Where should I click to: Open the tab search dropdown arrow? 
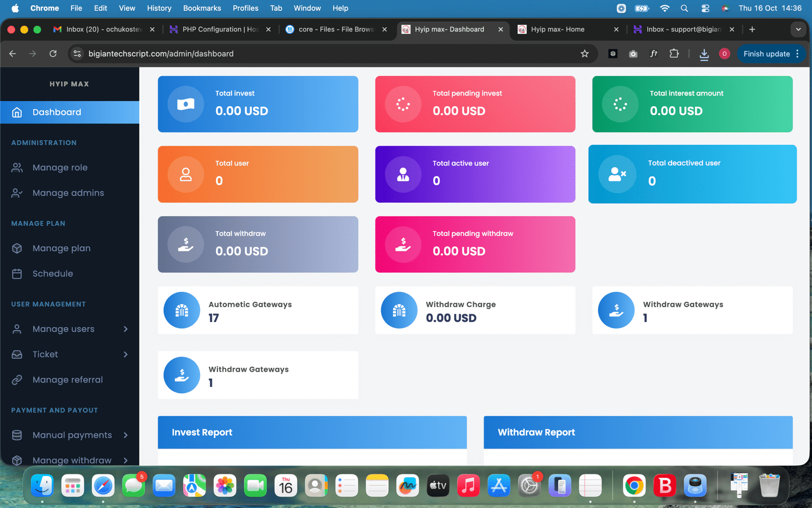[x=798, y=29]
